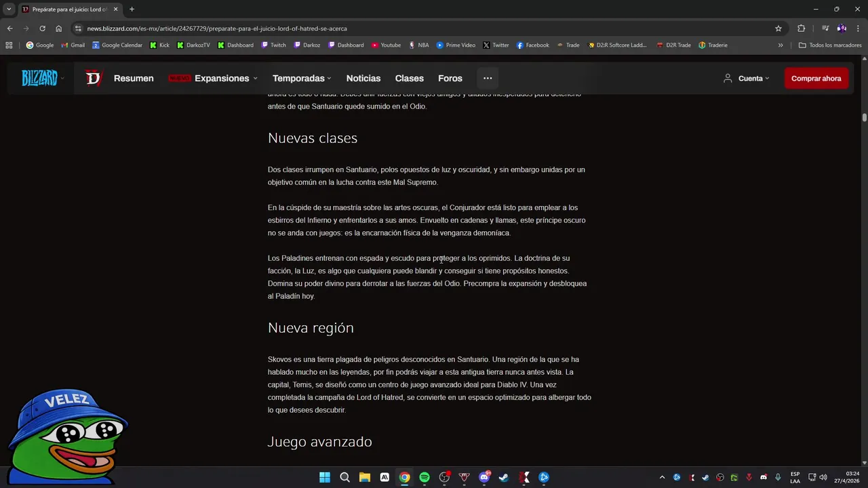The image size is (868, 488).
Task: Open the volume control in the tray
Action: (823, 477)
